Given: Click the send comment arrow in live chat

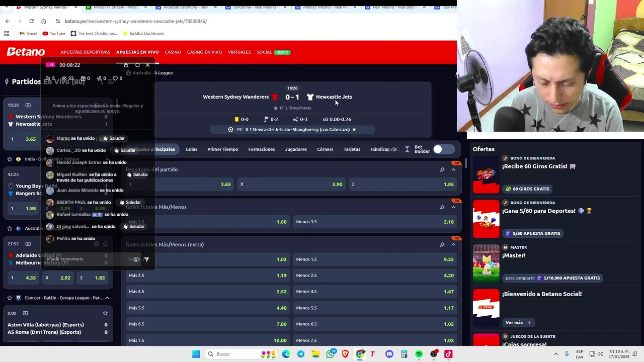Looking at the screenshot, I should (x=146, y=259).
